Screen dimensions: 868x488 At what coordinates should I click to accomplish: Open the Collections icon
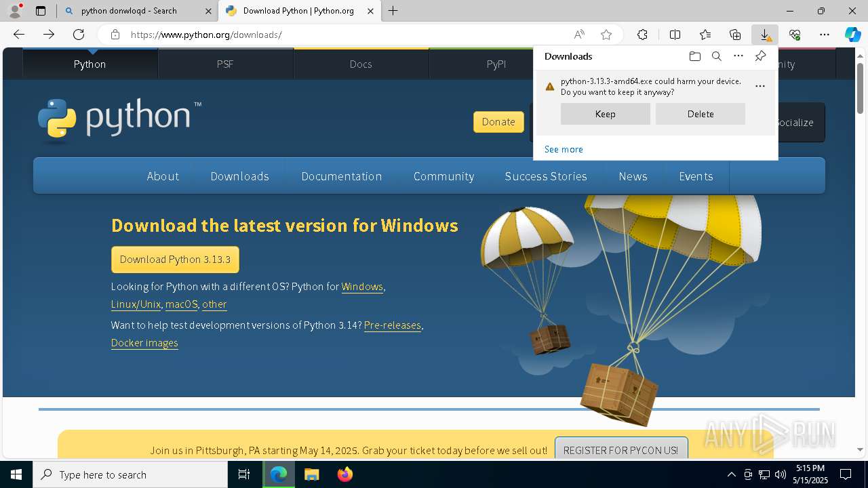click(735, 35)
